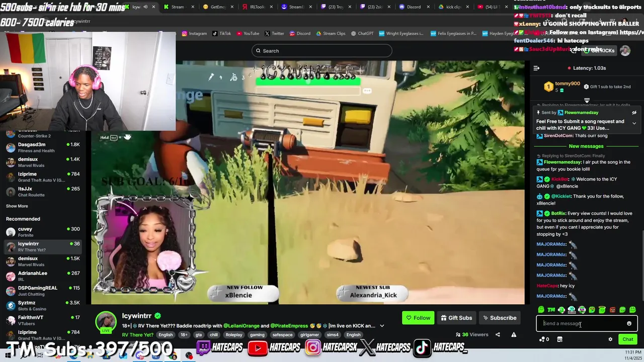Open the Twitter bookmark
The image size is (644, 362).
[x=274, y=34]
